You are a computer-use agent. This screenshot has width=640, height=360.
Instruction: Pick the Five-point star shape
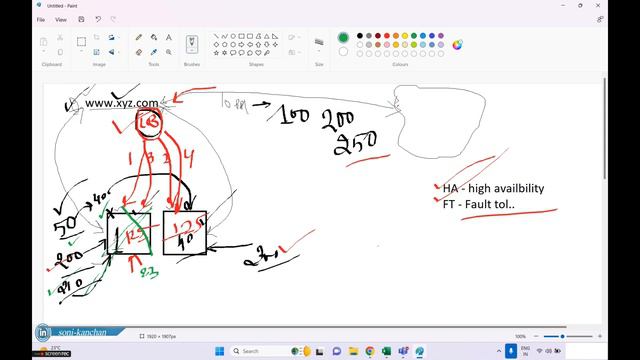216,53
